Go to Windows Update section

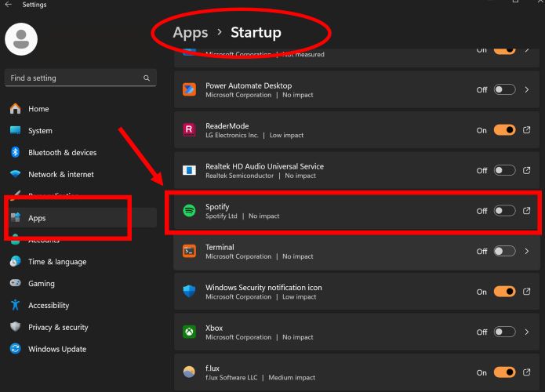[57, 349]
